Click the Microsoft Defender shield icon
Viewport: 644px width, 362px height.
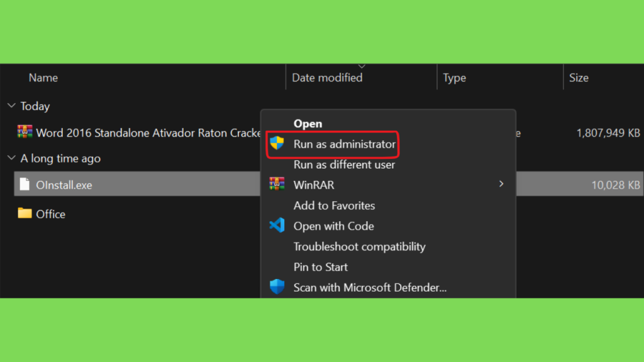tap(277, 287)
